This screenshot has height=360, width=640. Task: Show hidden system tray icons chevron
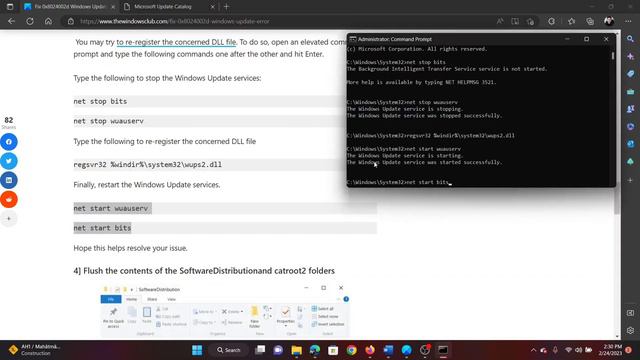coord(533,350)
